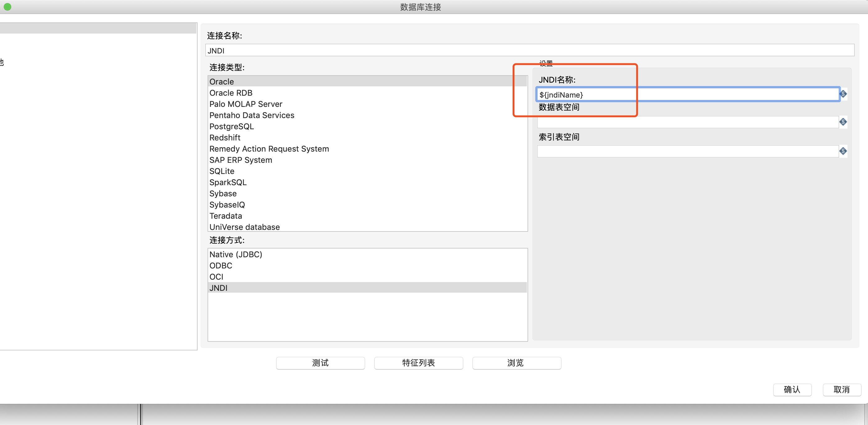Open the 特征列表 feature list

[x=418, y=363]
